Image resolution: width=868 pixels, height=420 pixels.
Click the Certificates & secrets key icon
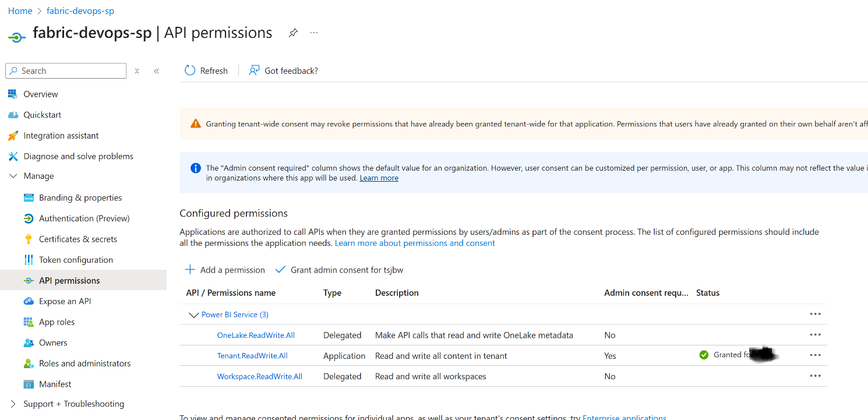click(x=29, y=239)
